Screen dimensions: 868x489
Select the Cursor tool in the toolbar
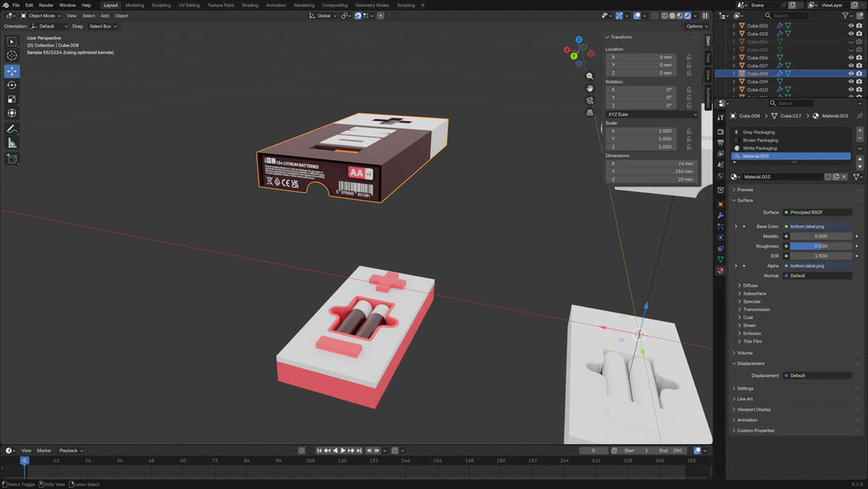point(12,56)
